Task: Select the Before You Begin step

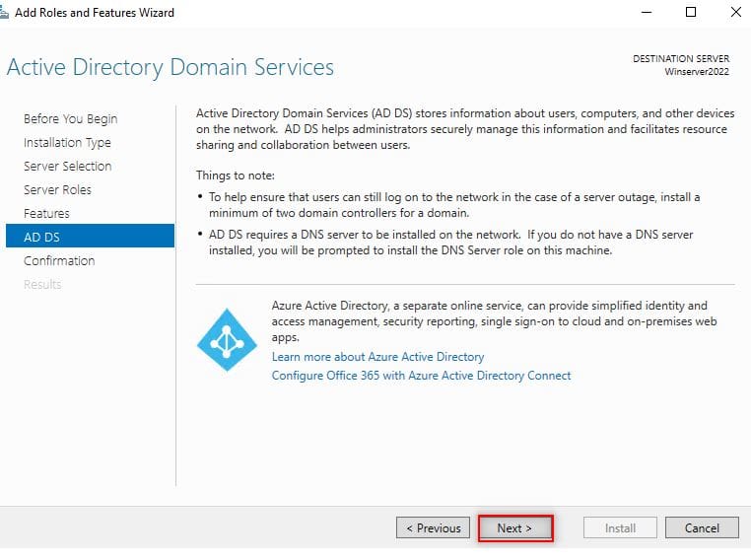Action: tap(70, 118)
